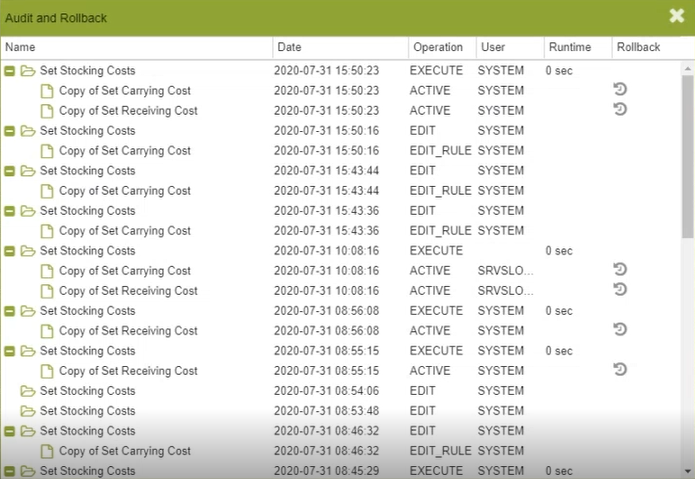Click document icon of 15:43:44 Carrying Cost rule
Image resolution: width=695 pixels, height=479 pixels.
(x=47, y=191)
